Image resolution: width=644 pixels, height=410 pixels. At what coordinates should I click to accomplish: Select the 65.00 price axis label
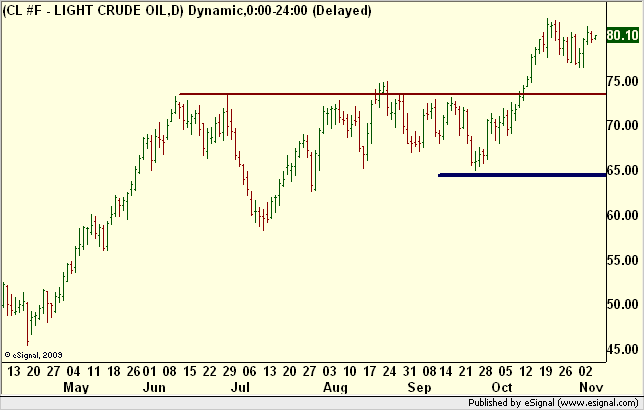tap(623, 170)
